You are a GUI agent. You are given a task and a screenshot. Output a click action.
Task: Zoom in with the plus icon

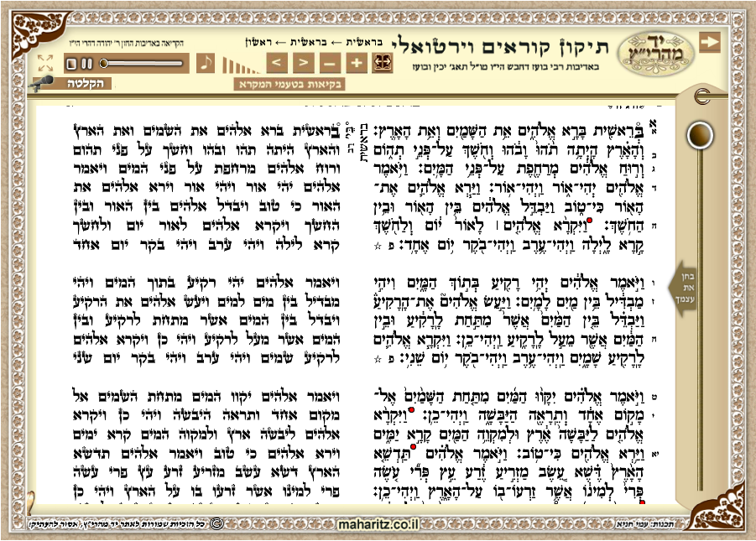point(357,62)
